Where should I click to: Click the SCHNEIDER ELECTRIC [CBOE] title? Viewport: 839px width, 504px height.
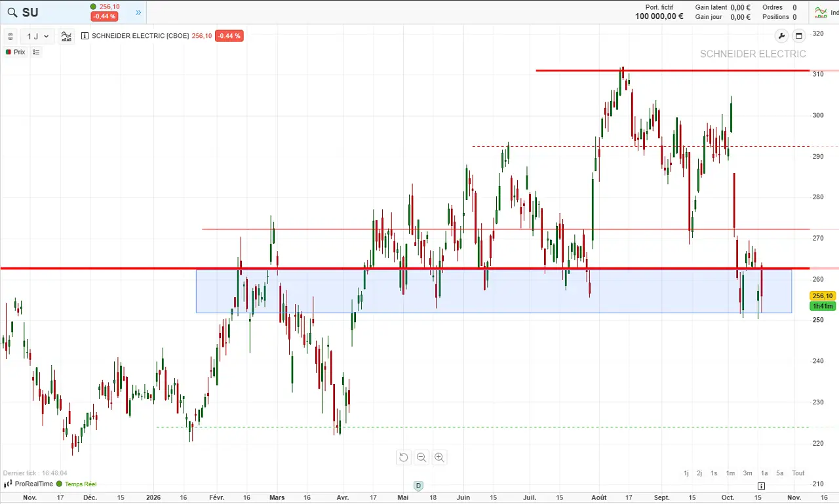tap(140, 36)
